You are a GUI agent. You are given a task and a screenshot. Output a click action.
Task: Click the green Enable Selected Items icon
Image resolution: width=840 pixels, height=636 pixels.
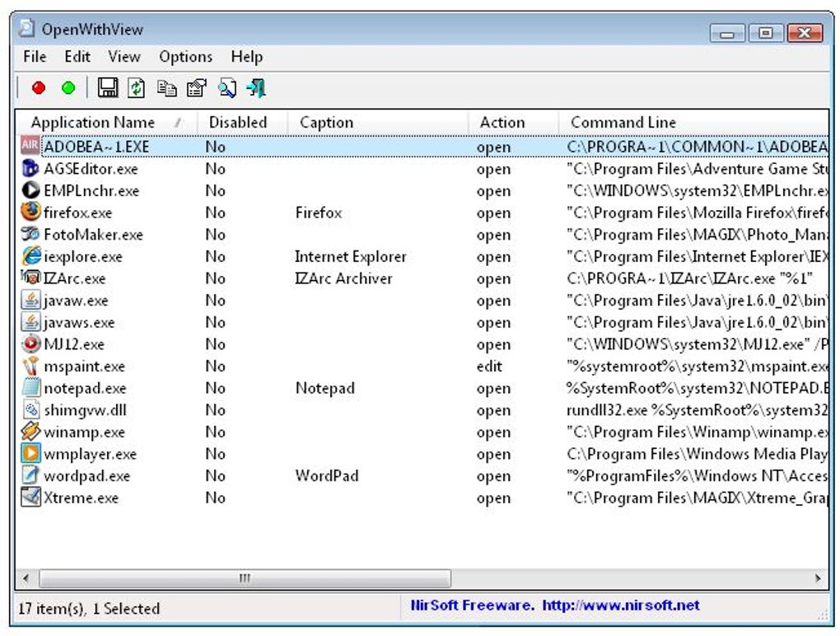68,87
